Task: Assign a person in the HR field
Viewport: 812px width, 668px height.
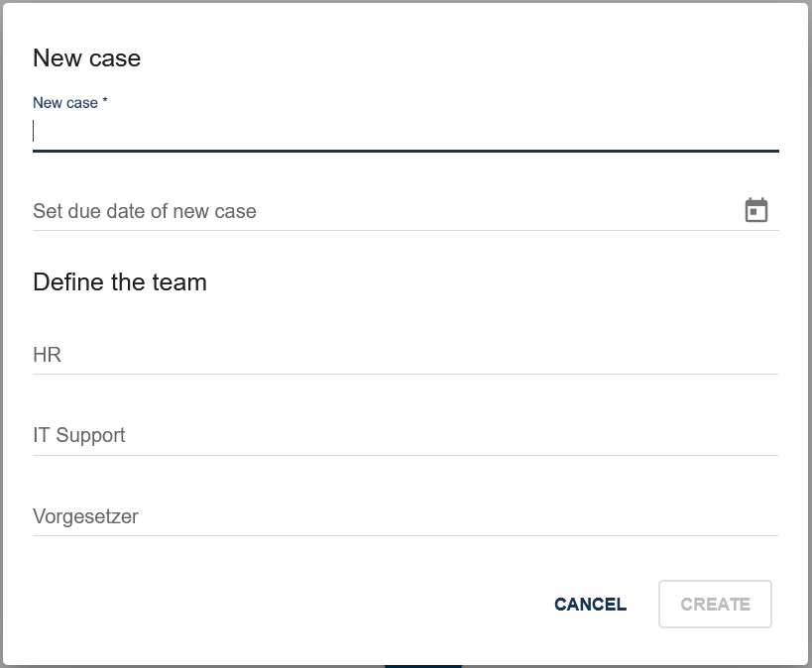Action: (x=297, y=355)
